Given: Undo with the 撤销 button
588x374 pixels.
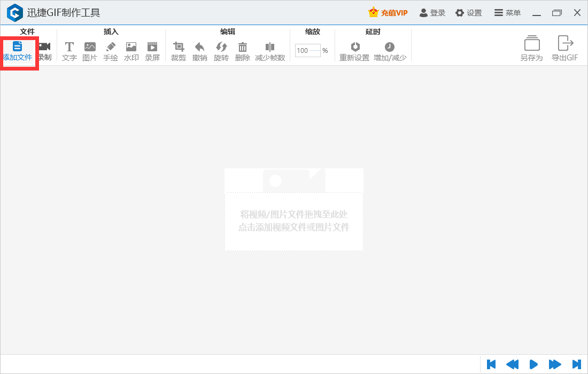Looking at the screenshot, I should (x=199, y=52).
